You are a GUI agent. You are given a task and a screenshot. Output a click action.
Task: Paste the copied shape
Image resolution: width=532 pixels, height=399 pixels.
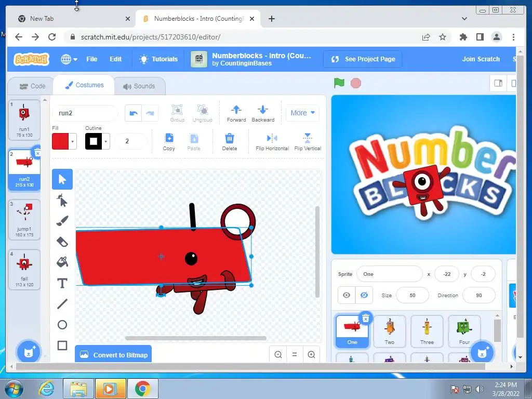click(194, 142)
